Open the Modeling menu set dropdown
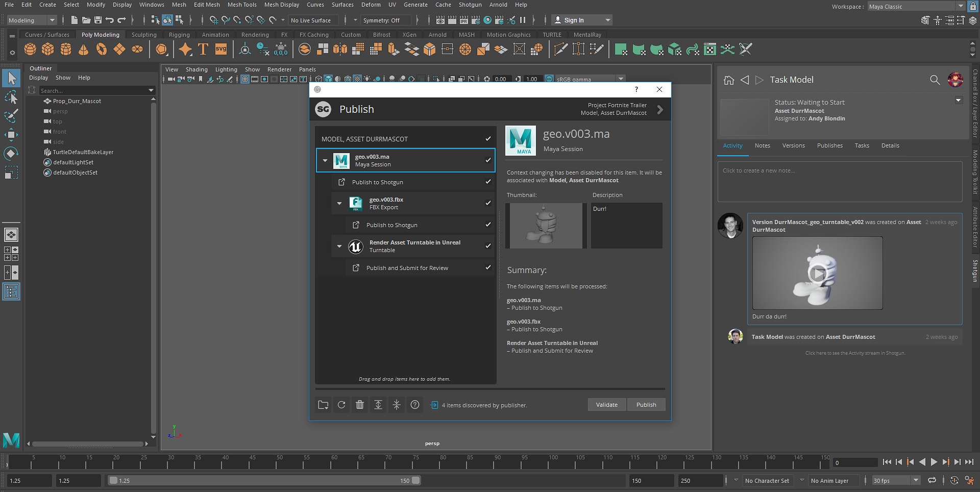Screen dimensions: 980x492 coord(32,20)
